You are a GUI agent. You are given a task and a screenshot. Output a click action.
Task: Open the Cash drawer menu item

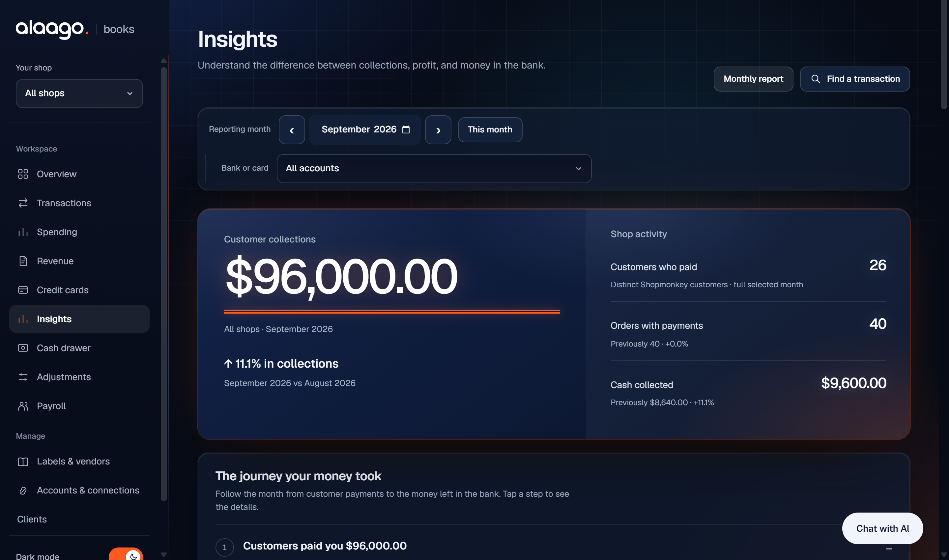click(x=79, y=348)
